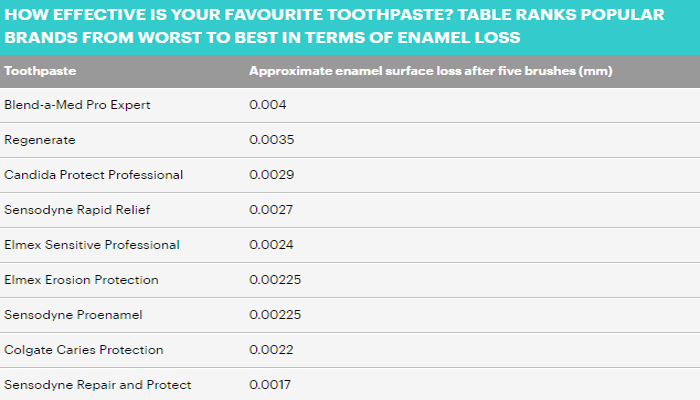Select the Regenerate toothpaste name cell
This screenshot has width=700, height=400.
coord(40,140)
